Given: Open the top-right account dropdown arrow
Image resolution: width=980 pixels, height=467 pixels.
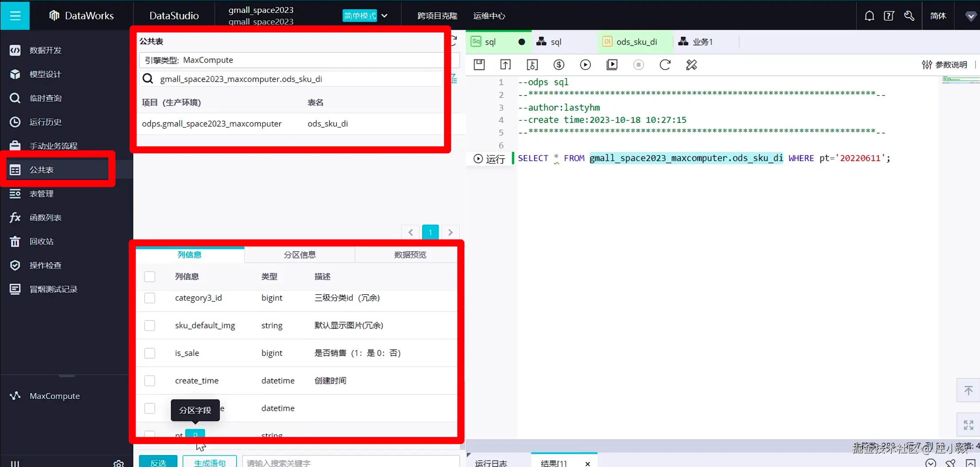Looking at the screenshot, I should tap(971, 16).
